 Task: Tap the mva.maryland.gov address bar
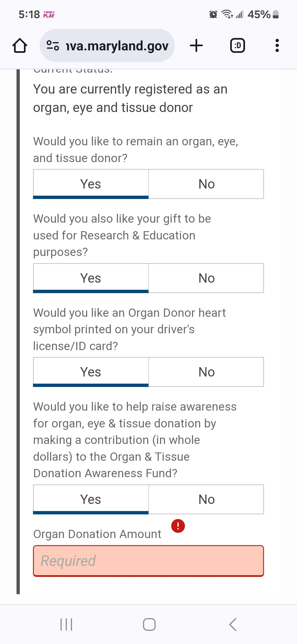pos(107,45)
